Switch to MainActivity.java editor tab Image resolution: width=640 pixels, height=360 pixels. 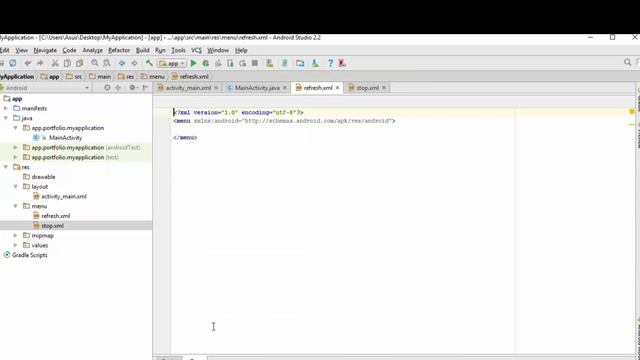point(257,88)
